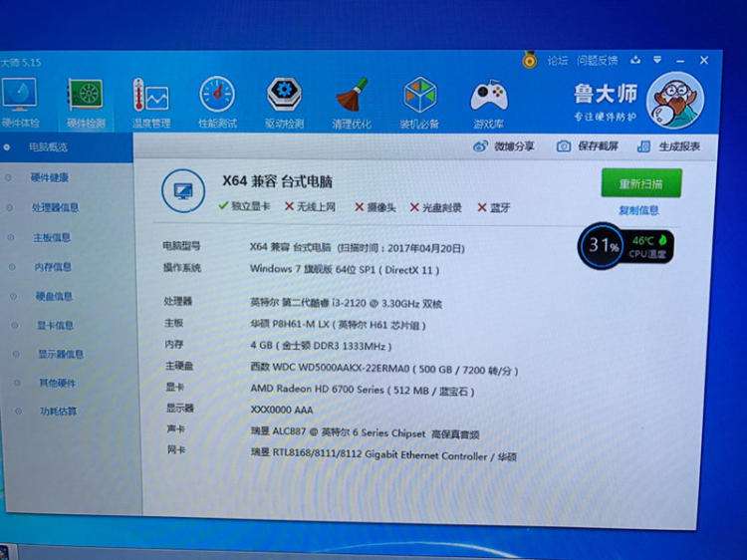The image size is (747, 560).
Task: Click the gold medal icon in title bar
Action: click(529, 61)
